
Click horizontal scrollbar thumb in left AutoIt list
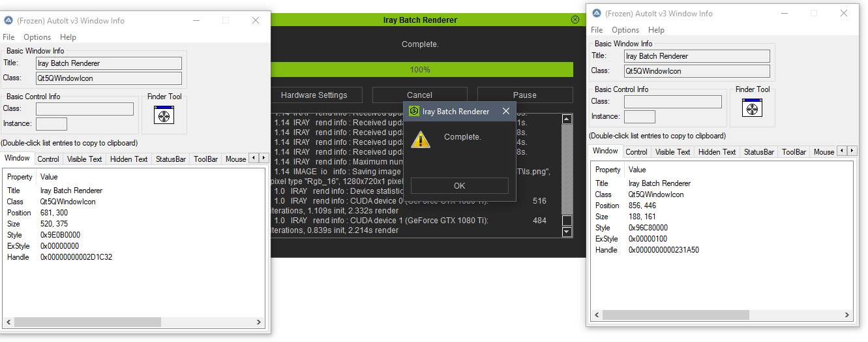pyautogui.click(x=87, y=322)
